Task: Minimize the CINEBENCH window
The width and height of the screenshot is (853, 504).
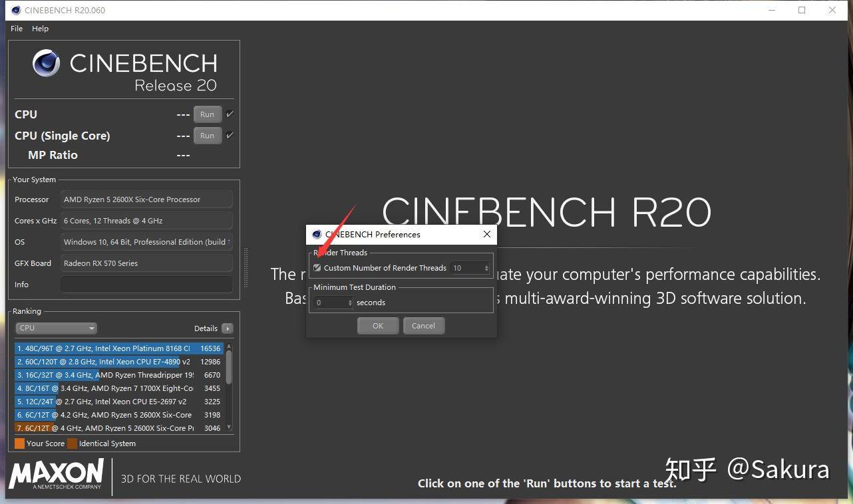Action: (x=772, y=10)
